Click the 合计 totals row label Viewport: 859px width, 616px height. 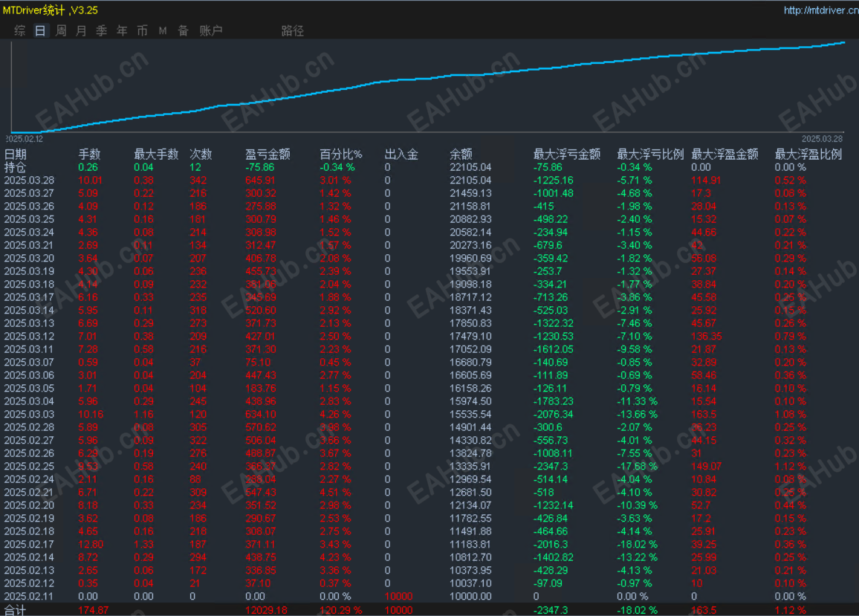(x=15, y=610)
